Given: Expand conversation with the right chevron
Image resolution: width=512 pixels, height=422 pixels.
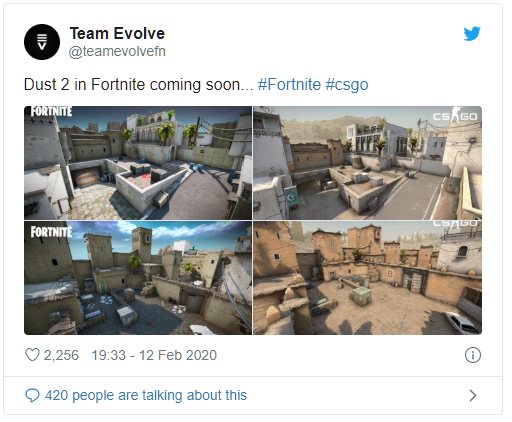Looking at the screenshot, I should 473,396.
